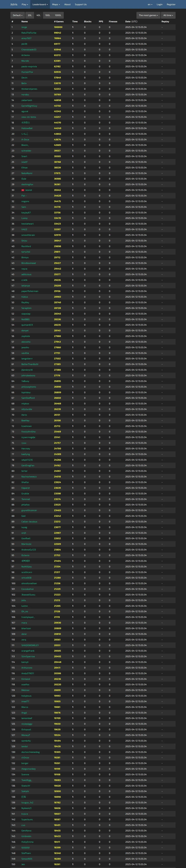Open thinkersjjames profile link
Viewport: 186px width, 868px height.
click(x=29, y=89)
